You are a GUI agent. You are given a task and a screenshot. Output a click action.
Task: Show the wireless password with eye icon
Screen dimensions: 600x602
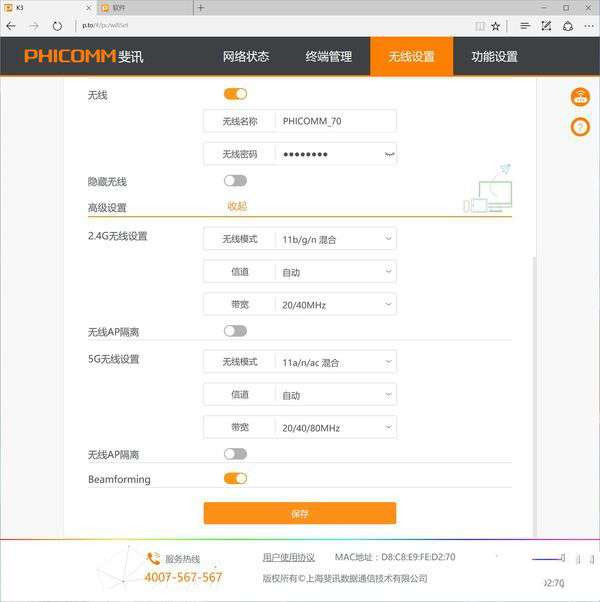coord(388,154)
